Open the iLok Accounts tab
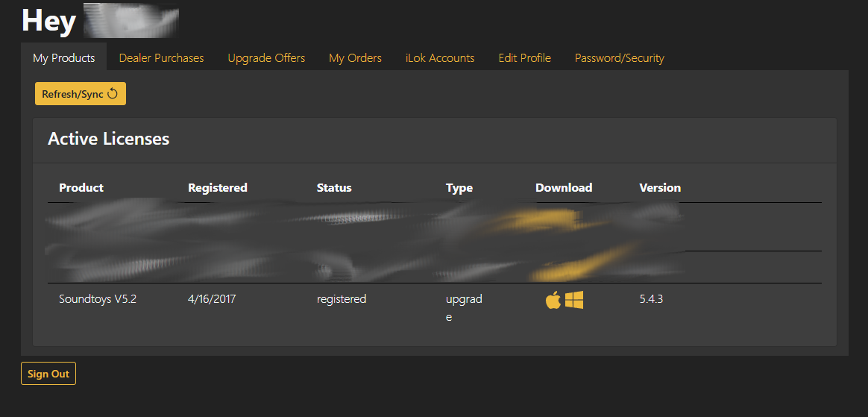The width and height of the screenshot is (868, 417). pos(439,57)
